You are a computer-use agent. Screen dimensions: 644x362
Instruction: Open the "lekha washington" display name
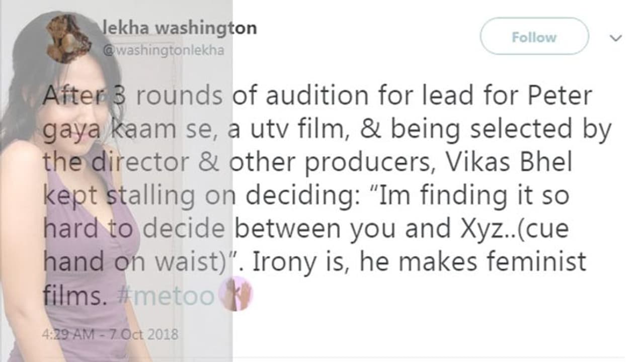click(180, 28)
